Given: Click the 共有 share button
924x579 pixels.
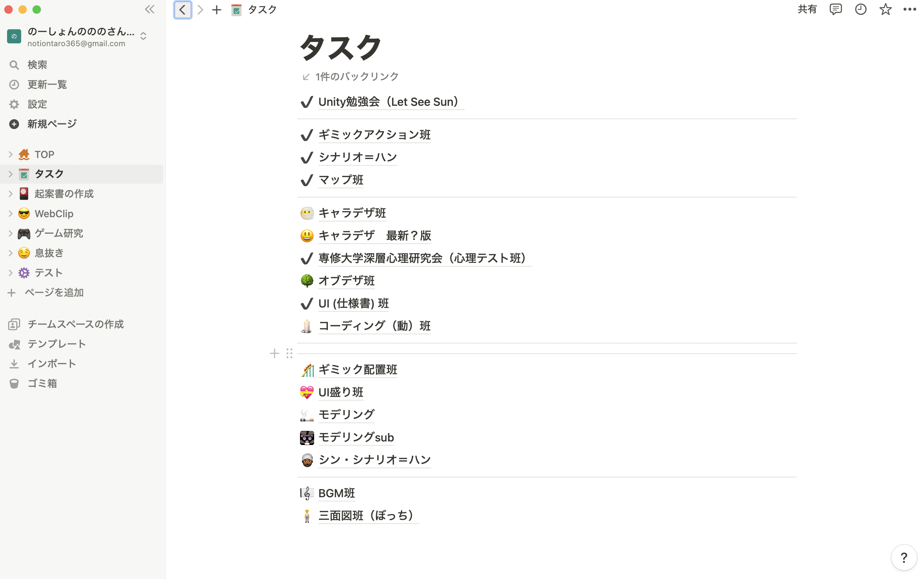Looking at the screenshot, I should tap(807, 10).
